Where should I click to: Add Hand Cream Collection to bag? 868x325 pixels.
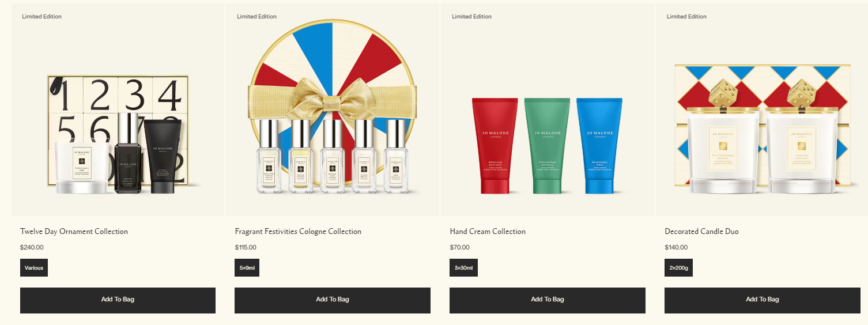tap(548, 300)
